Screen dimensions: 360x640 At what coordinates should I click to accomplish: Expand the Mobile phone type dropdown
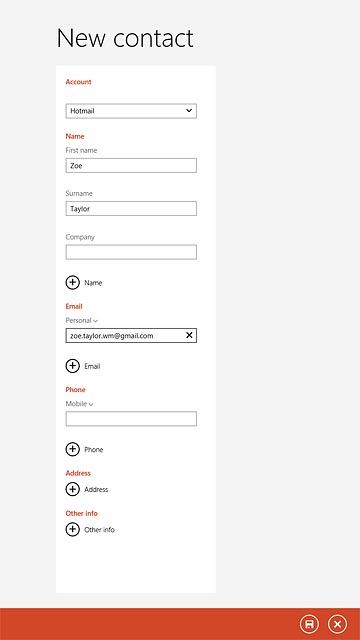(80, 404)
